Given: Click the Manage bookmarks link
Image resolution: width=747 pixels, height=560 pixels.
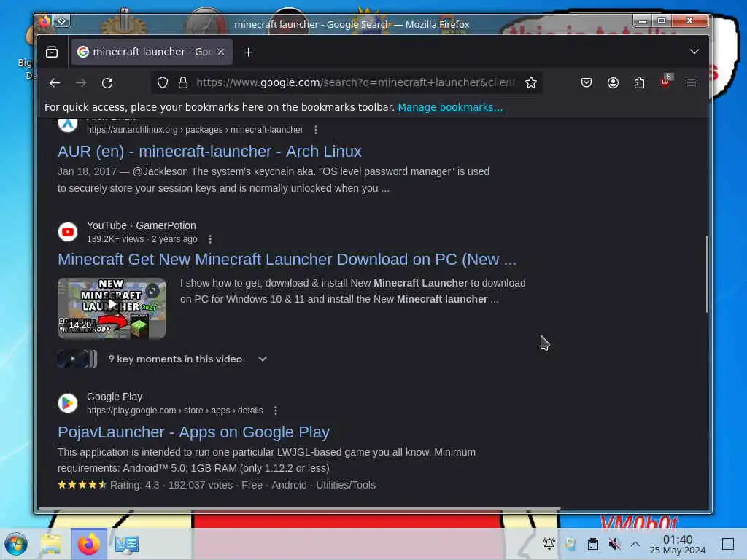Looking at the screenshot, I should [450, 107].
